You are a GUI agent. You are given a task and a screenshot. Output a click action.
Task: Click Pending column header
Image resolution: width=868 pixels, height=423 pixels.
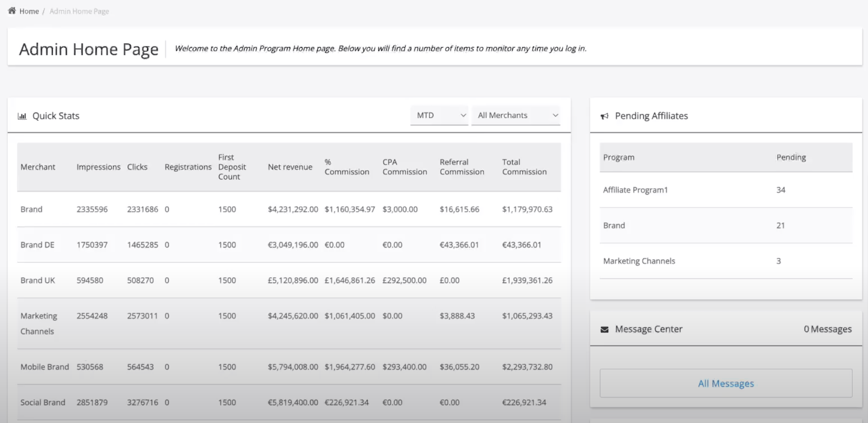coord(791,157)
